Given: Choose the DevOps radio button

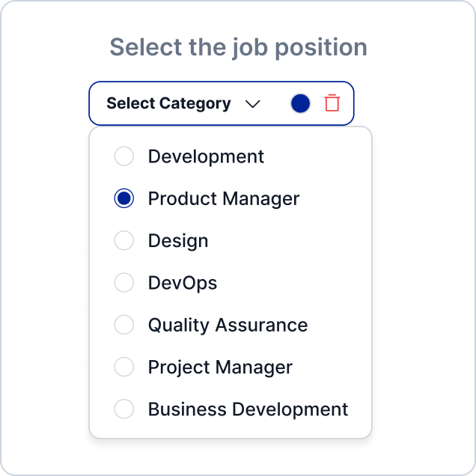Looking at the screenshot, I should (x=123, y=283).
